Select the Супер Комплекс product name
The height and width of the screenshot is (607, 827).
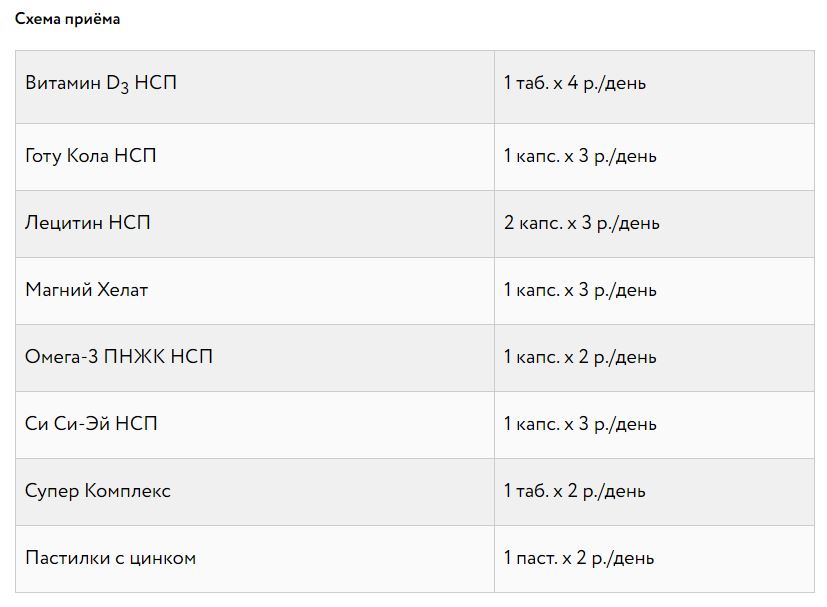(98, 491)
